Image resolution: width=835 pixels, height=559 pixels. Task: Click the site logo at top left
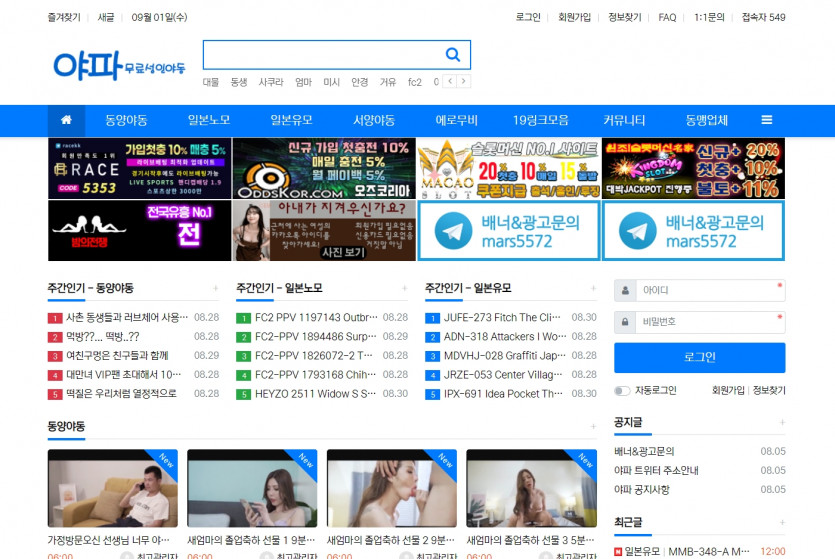pos(119,65)
